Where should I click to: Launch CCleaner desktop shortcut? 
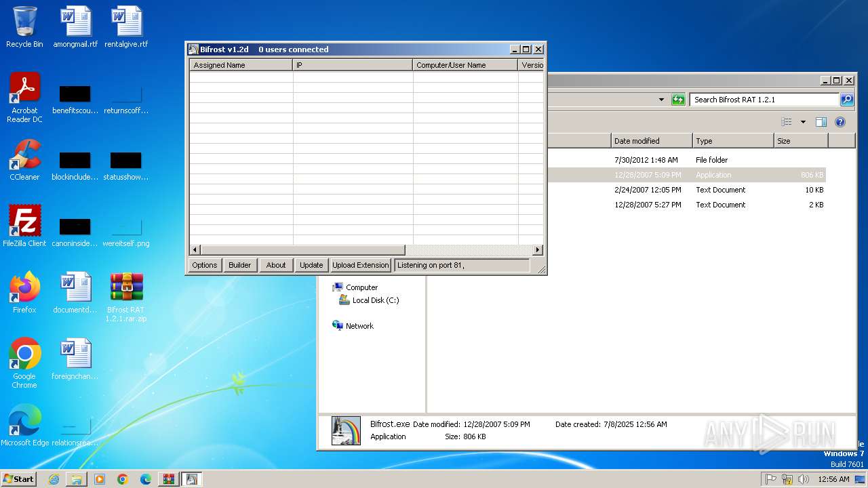(x=24, y=160)
